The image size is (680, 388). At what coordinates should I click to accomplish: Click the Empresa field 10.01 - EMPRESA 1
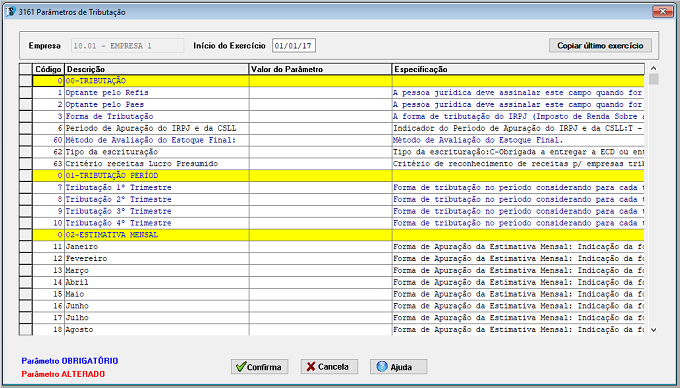(128, 46)
